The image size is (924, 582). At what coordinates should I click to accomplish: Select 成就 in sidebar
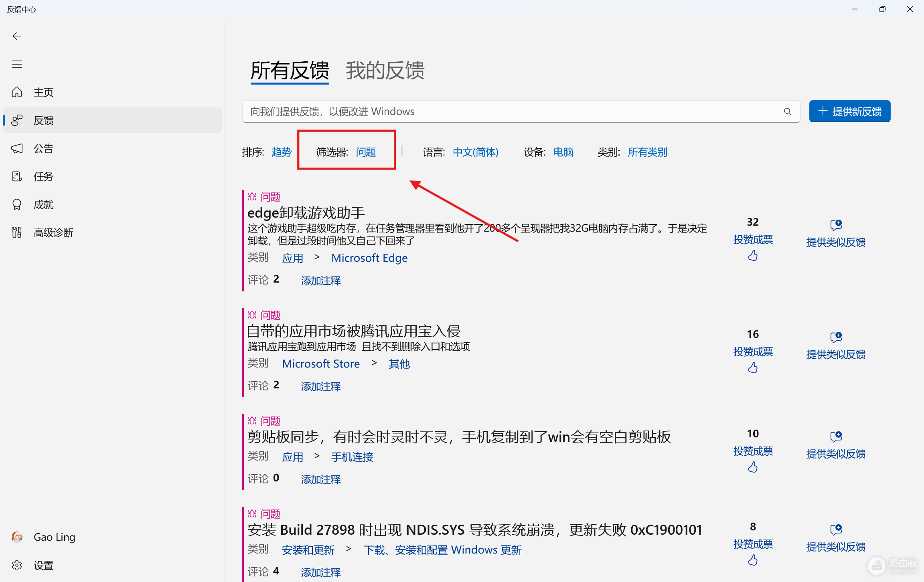[x=112, y=204]
